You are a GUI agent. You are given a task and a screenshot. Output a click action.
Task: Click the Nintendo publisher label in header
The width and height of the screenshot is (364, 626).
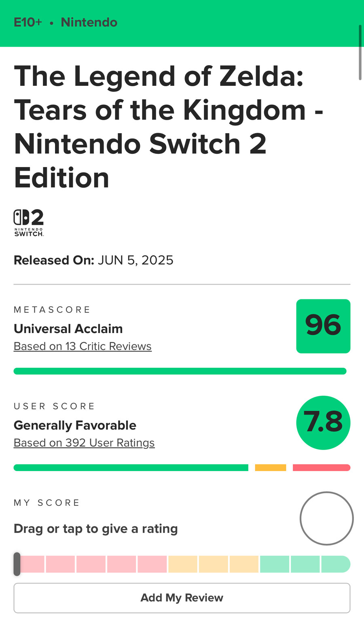pyautogui.click(x=89, y=22)
